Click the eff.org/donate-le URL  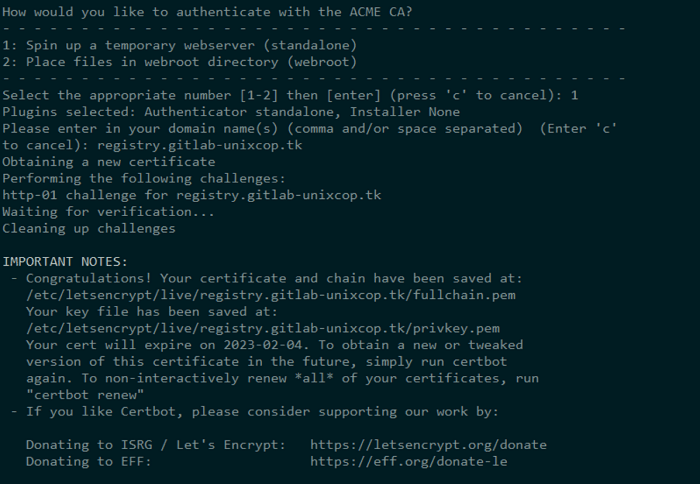[408, 461]
